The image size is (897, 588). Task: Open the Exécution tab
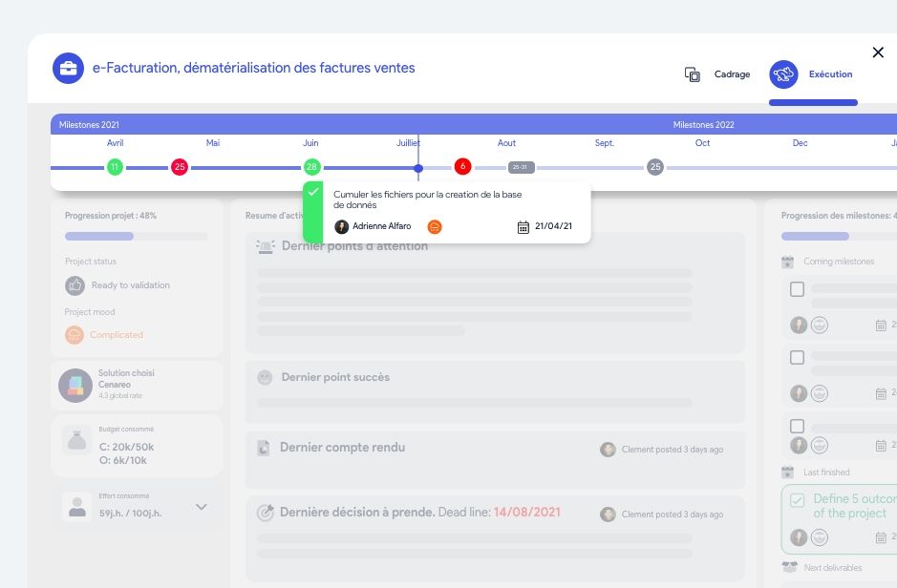pos(830,74)
